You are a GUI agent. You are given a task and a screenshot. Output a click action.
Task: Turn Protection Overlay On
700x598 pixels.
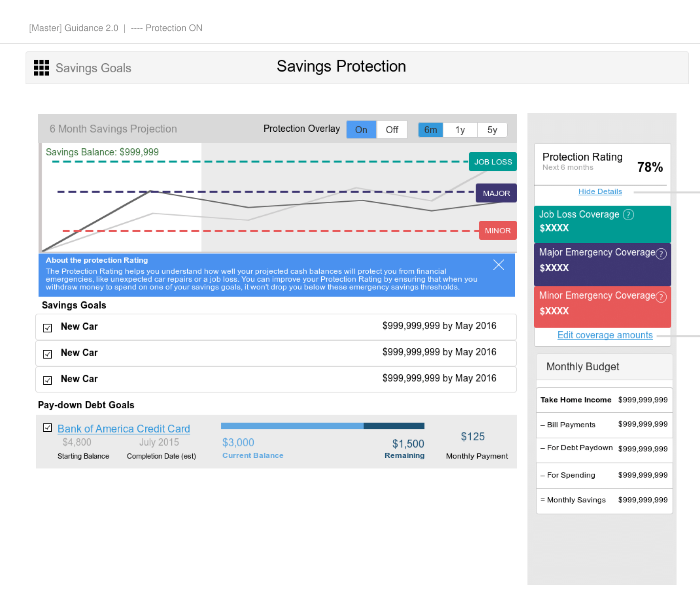pyautogui.click(x=361, y=130)
